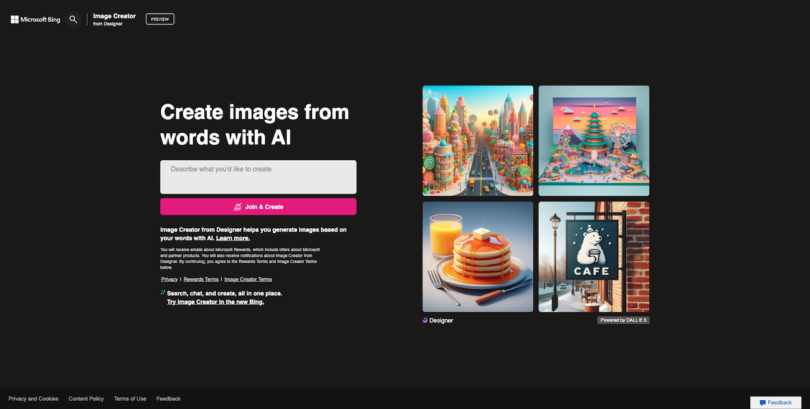The width and height of the screenshot is (810, 409).
Task: Click the Feedback button with chat icon
Action: [x=776, y=402]
